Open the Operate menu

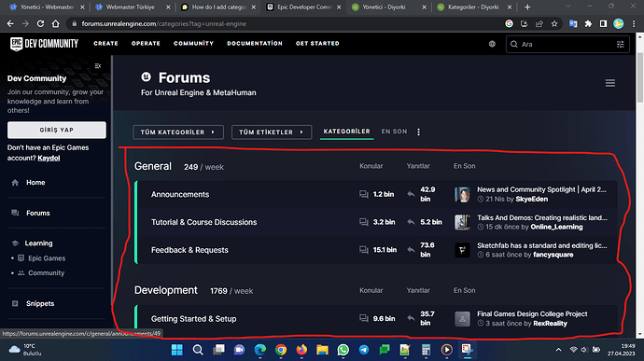pyautogui.click(x=146, y=44)
